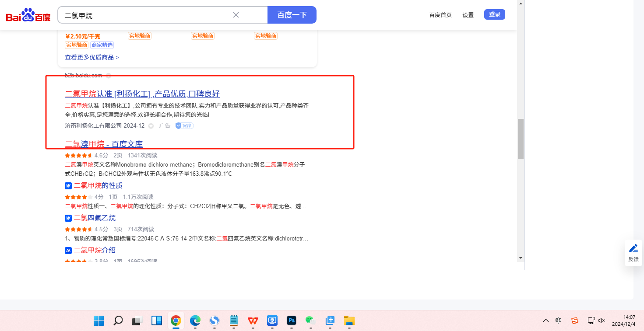Expand the dropdown arrow next to b2b.baidu.com
The width and height of the screenshot is (644, 331).
pos(109,76)
